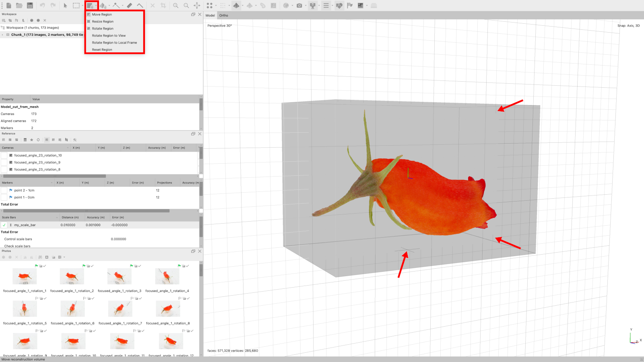Float the Photos pane
This screenshot has height=362, width=644.
pos(193,251)
